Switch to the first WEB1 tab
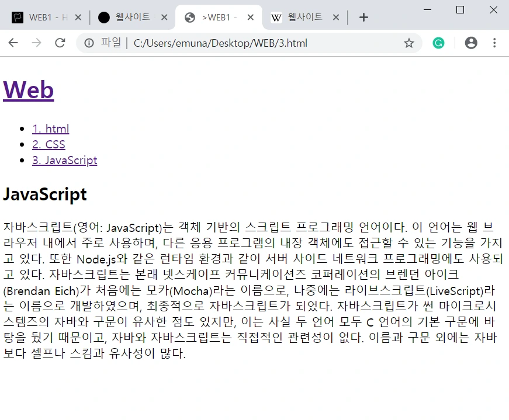Screen dimensions: 509x420 tap(44, 17)
